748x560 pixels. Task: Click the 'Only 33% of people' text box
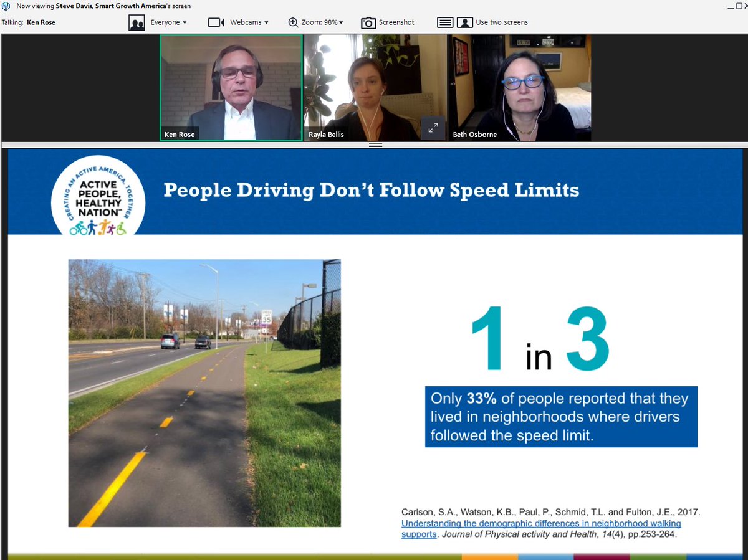561,417
